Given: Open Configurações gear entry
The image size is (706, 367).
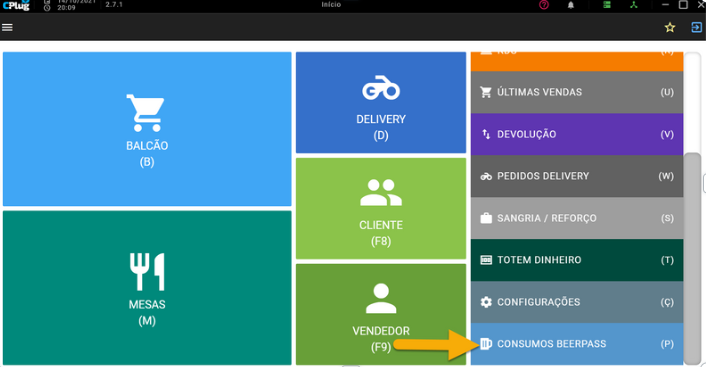Looking at the screenshot, I should (x=577, y=302).
